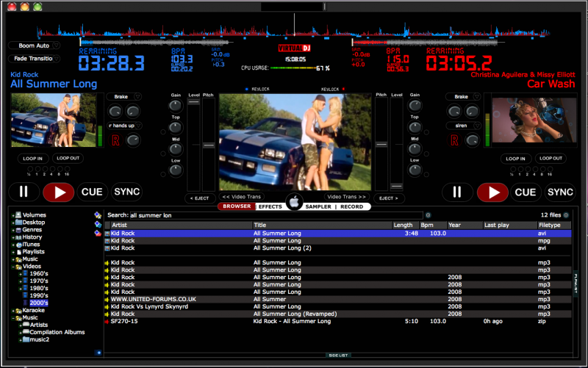Click first Brake effect knob on right deck
The image size is (588, 368).
point(454,112)
